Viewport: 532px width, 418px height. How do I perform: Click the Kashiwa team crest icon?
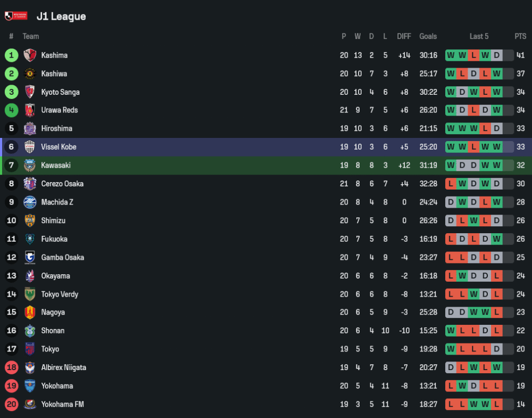point(30,73)
